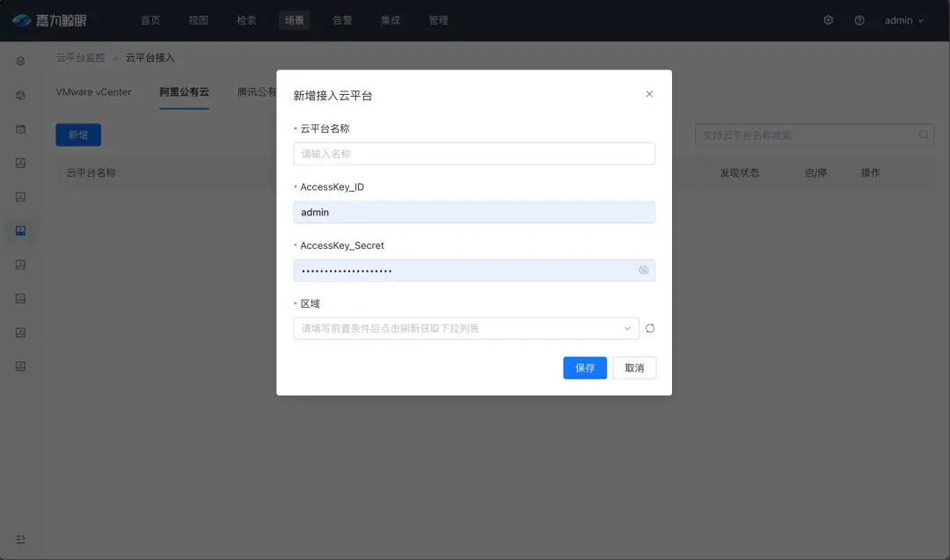Click the help question-mark icon near admin
The image size is (950, 560).
pyautogui.click(x=859, y=19)
